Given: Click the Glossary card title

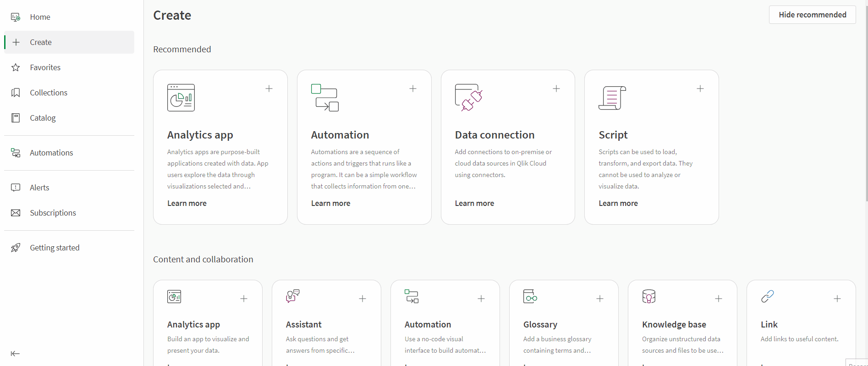Looking at the screenshot, I should (540, 324).
